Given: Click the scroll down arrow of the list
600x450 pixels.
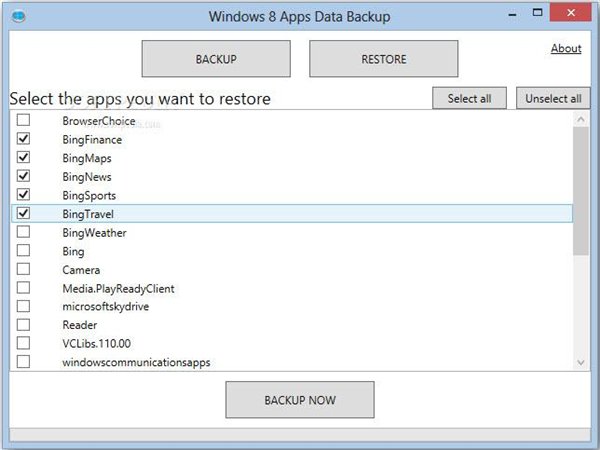Looking at the screenshot, I should [x=581, y=363].
